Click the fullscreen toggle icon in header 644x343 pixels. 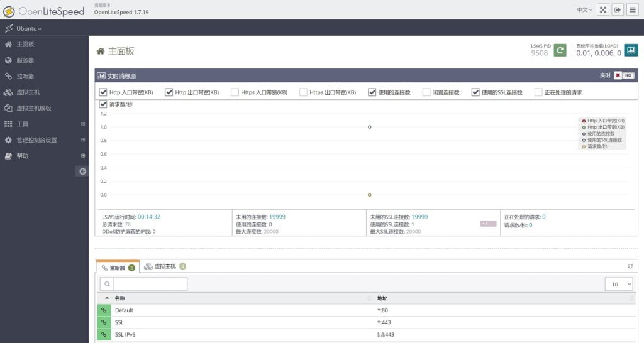tap(602, 9)
